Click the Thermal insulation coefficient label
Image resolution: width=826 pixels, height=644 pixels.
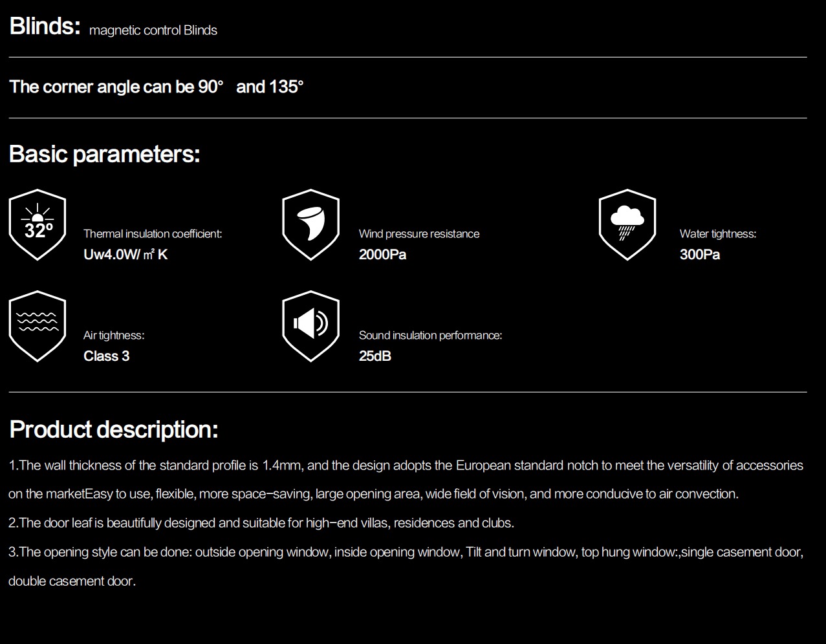point(153,234)
